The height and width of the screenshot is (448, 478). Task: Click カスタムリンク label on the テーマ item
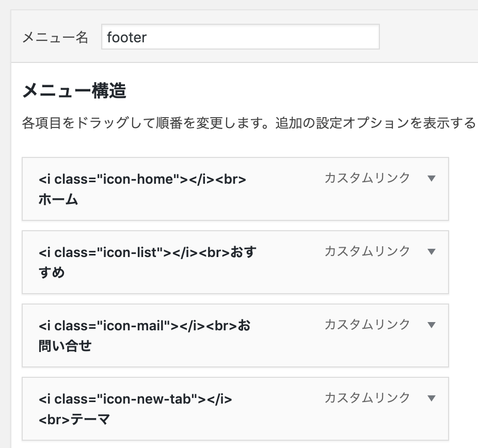368,398
